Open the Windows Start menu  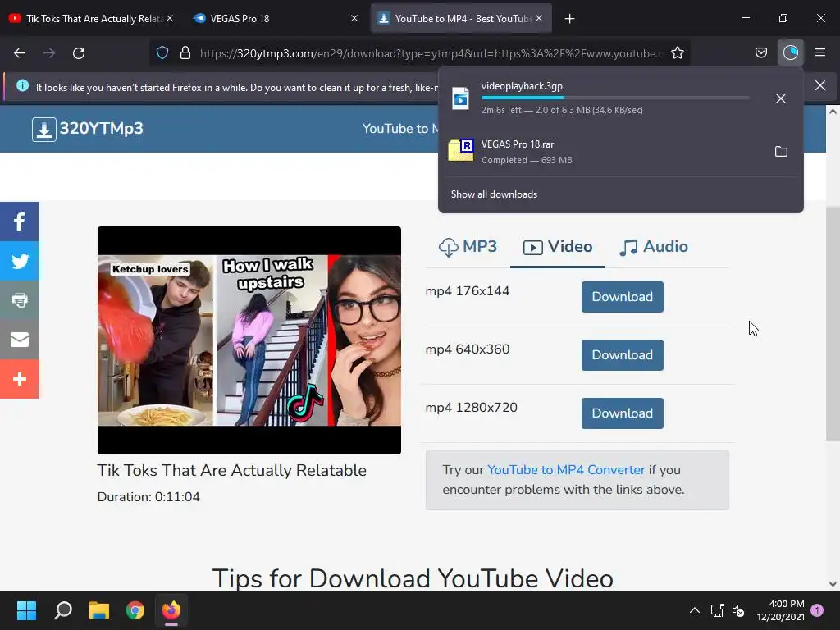26,610
